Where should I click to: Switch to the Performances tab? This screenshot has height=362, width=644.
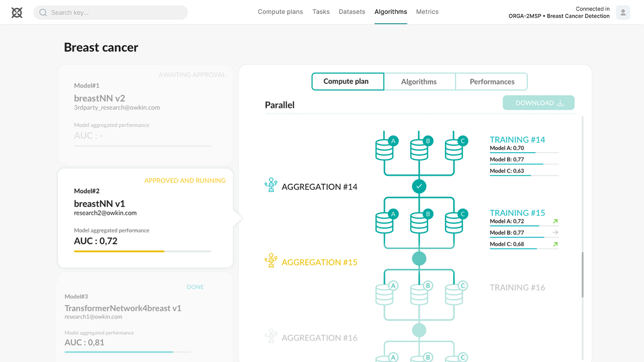(492, 81)
